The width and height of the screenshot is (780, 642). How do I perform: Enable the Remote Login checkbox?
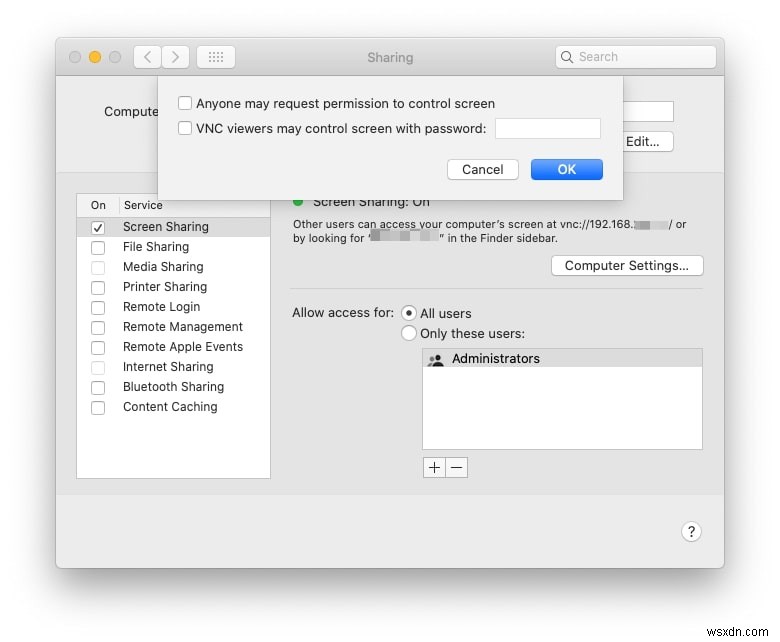tap(98, 307)
